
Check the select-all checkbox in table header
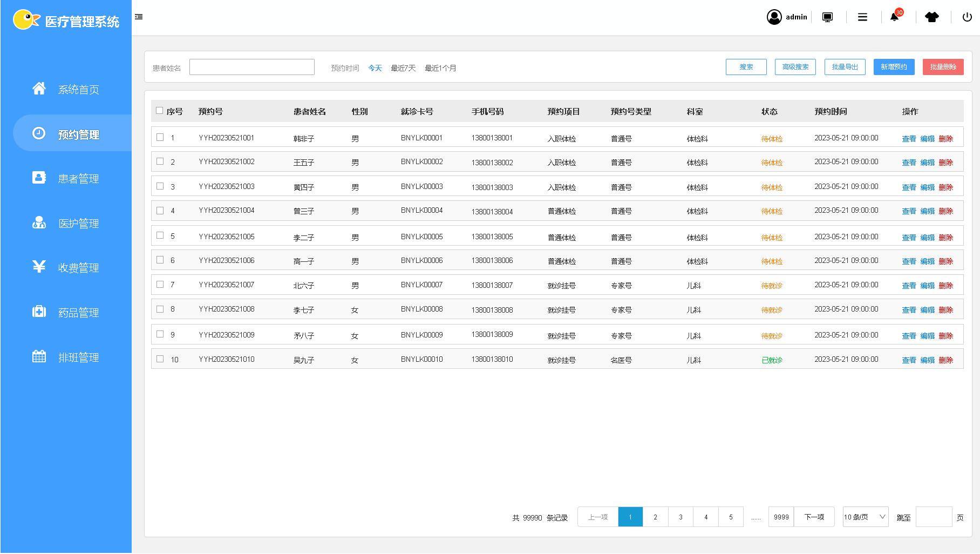tap(159, 111)
